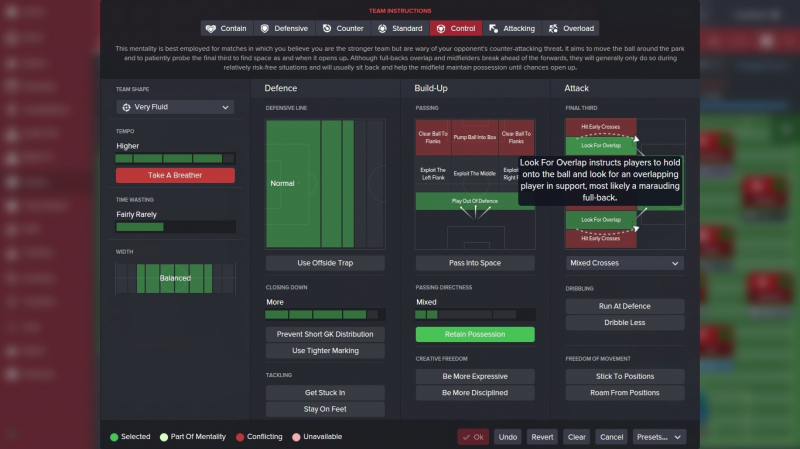The height and width of the screenshot is (449, 800).
Task: Click the Control mentality icon
Action: 441,29
